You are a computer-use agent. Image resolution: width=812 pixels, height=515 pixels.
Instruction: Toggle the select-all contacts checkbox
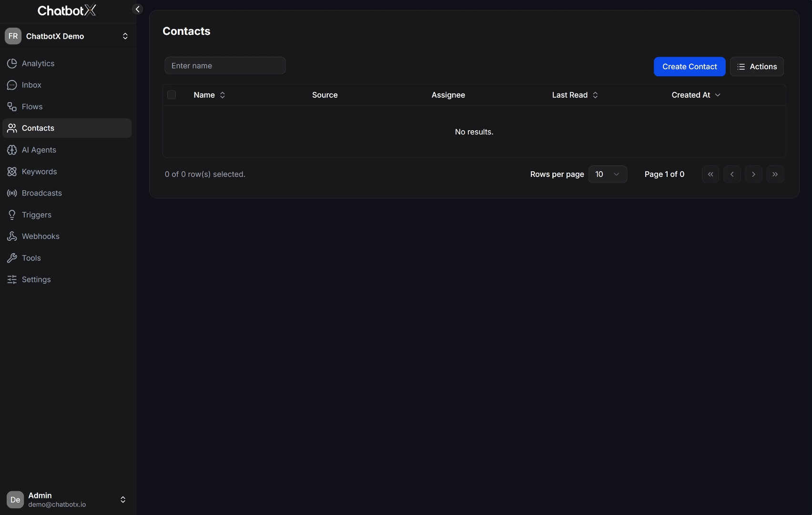tap(171, 94)
